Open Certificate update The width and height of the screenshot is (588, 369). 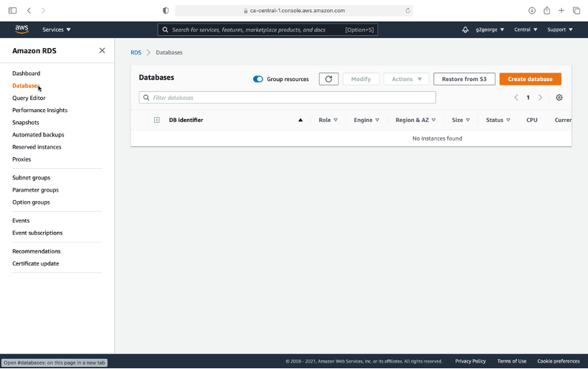36,263
